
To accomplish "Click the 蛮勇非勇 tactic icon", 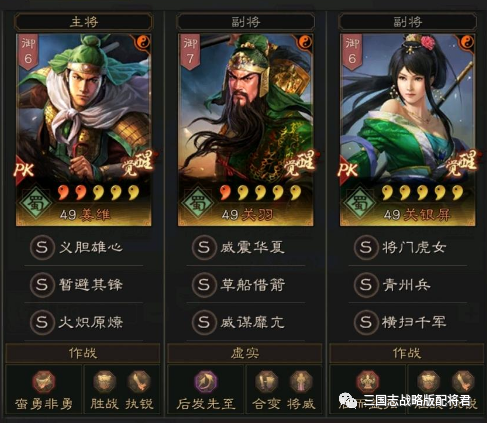I will click(x=44, y=382).
